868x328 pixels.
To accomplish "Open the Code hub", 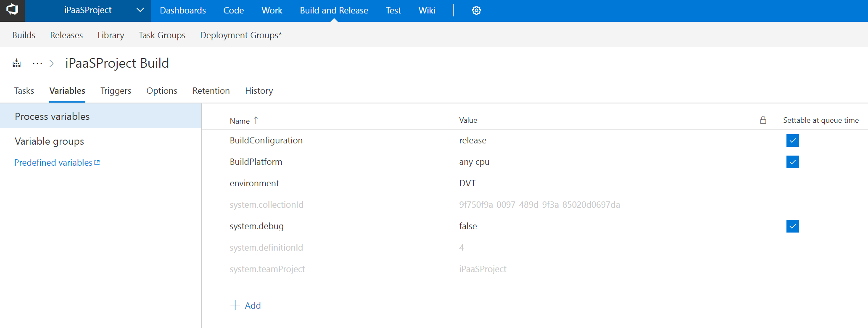I will coord(234,11).
